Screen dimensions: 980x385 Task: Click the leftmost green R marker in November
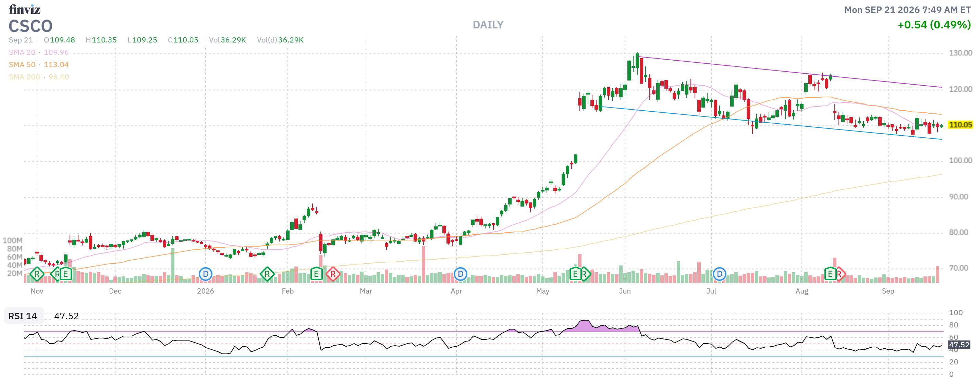click(37, 274)
